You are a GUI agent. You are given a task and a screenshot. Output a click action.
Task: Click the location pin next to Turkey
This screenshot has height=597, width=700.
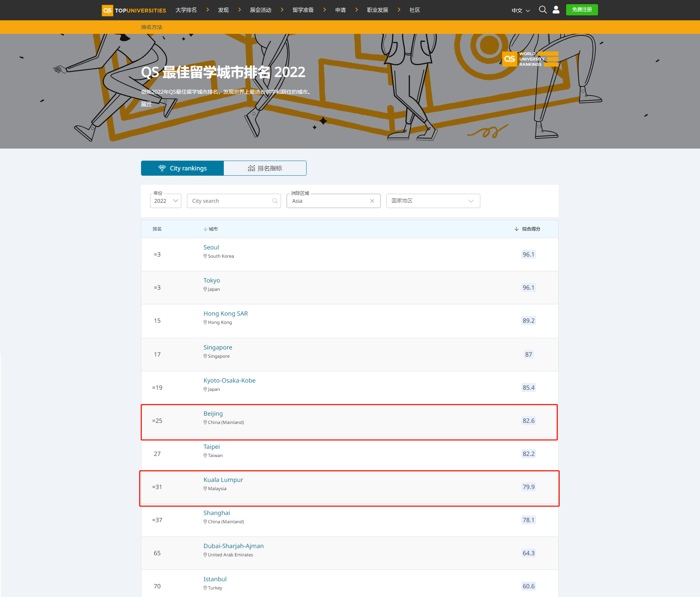point(205,588)
